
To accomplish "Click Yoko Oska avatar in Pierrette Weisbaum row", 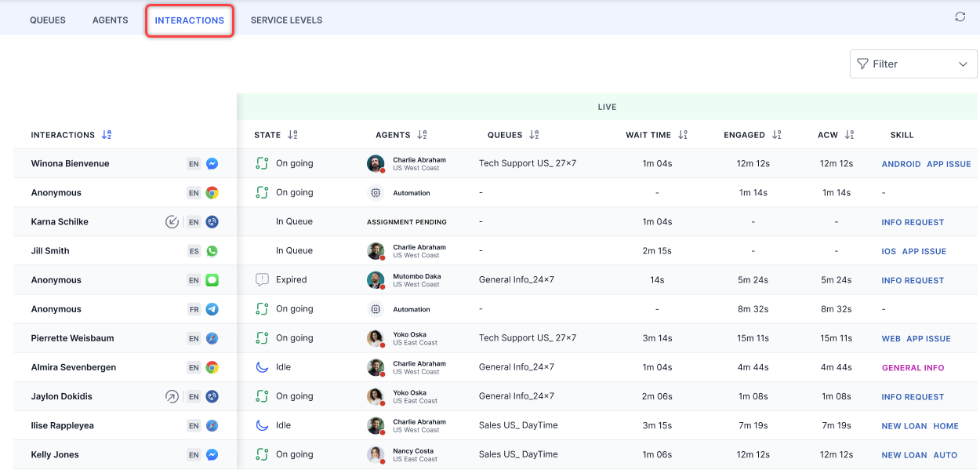I will (x=376, y=339).
